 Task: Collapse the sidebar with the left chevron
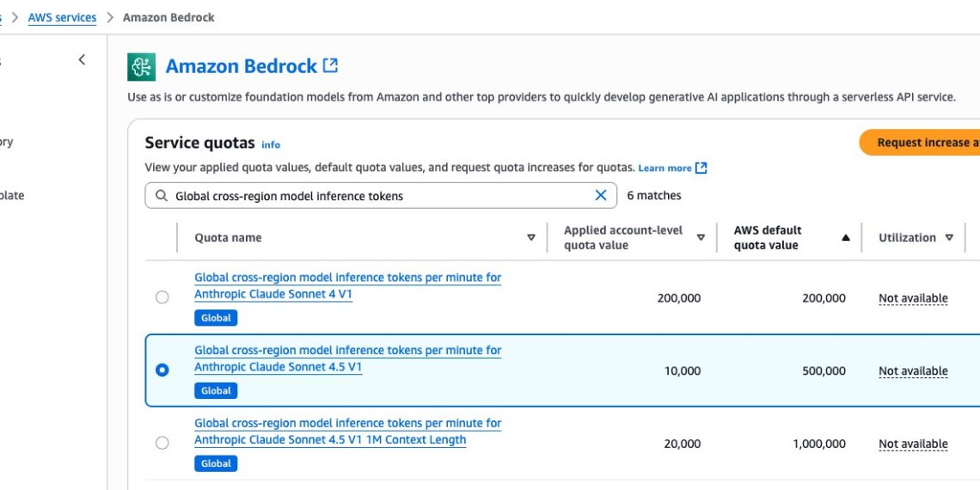coord(82,59)
